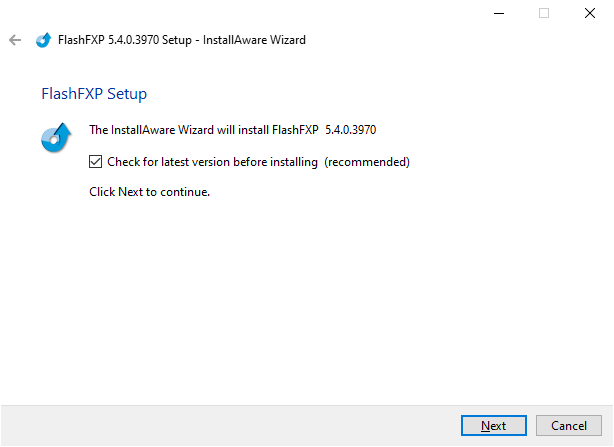Screen dimensions: 614x447
Task: Click the "(recommended)" text beside the checkbox
Action: (x=367, y=161)
